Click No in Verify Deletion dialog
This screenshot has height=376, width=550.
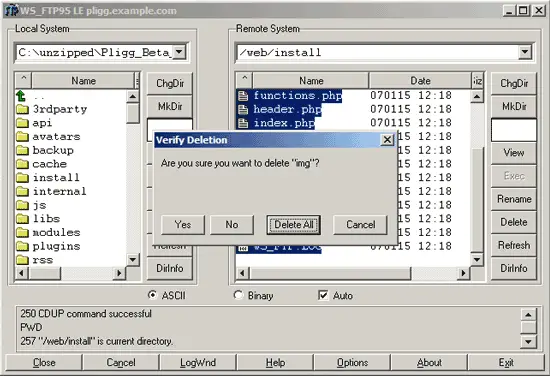point(232,224)
